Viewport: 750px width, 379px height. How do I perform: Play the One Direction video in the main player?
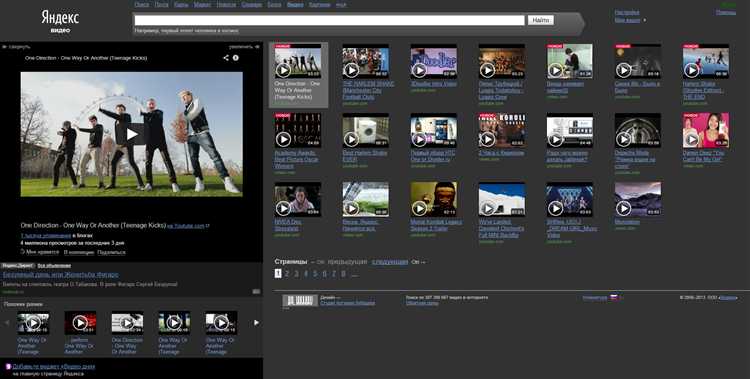coord(132,134)
